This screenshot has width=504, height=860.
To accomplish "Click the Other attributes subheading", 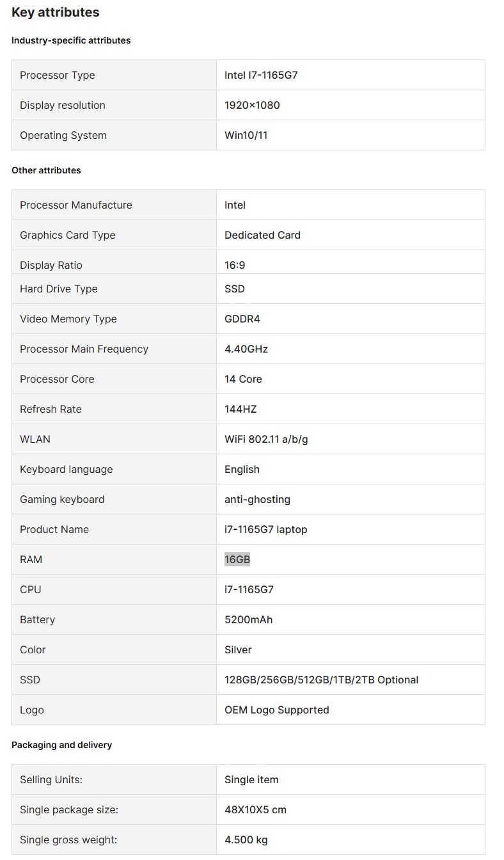I will [46, 170].
